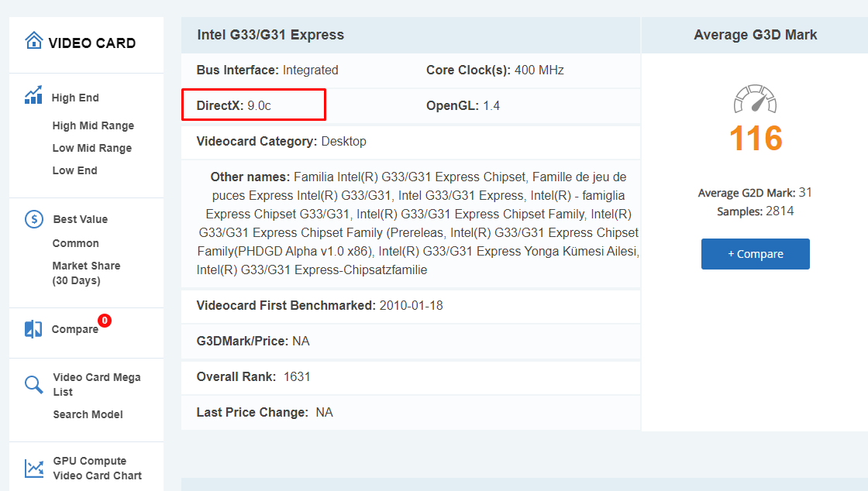Open the High End chart link
868x491 pixels.
pos(75,98)
